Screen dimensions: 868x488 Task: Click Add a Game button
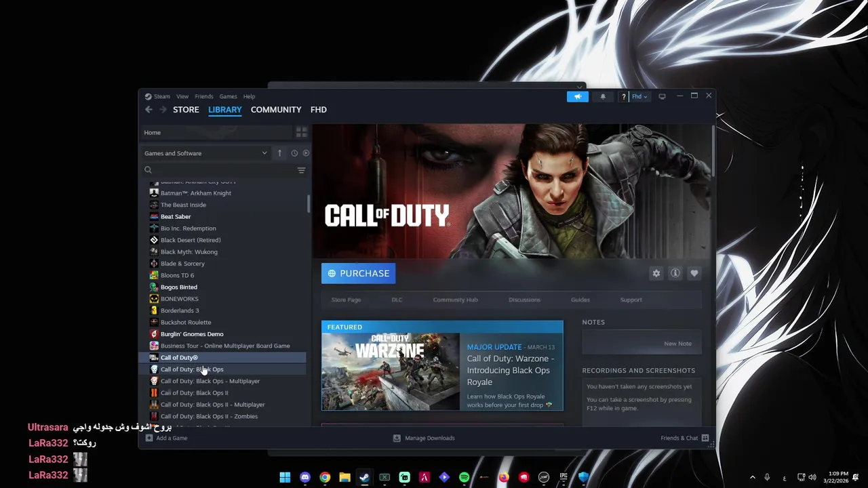(166, 438)
